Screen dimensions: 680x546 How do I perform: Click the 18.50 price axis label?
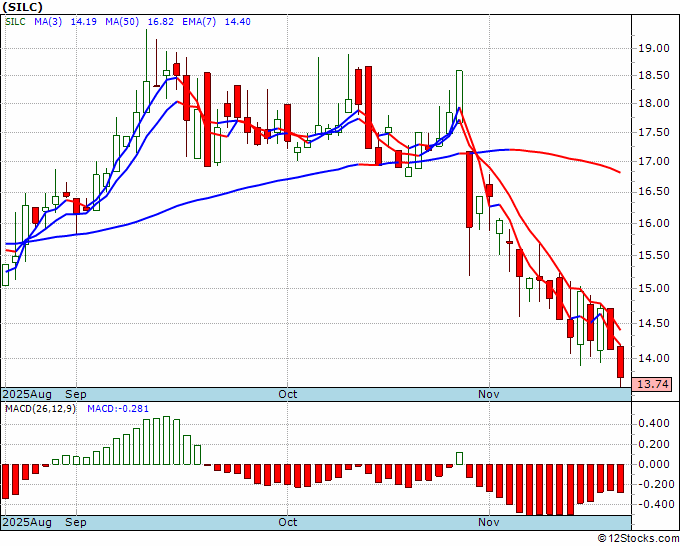[654, 75]
